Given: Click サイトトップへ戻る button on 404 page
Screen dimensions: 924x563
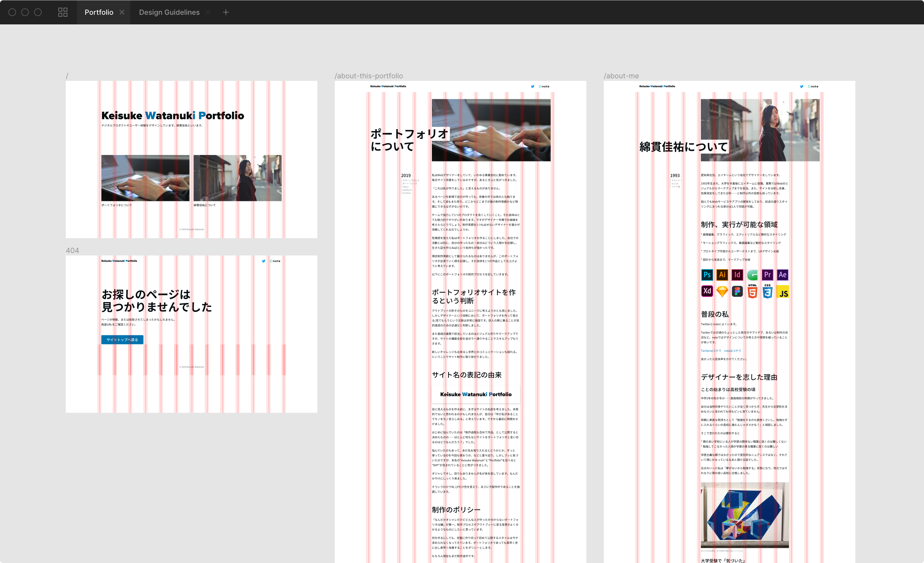Looking at the screenshot, I should click(122, 340).
